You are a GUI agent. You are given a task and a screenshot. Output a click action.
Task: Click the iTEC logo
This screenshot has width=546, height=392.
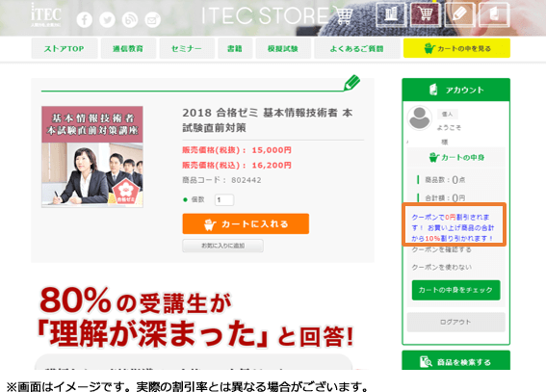click(x=46, y=15)
